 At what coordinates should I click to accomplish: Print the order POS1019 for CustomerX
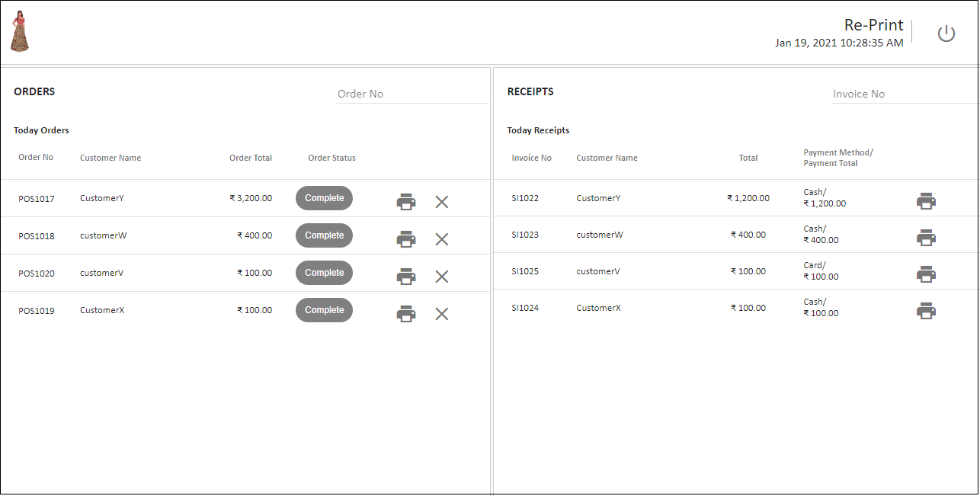406,313
